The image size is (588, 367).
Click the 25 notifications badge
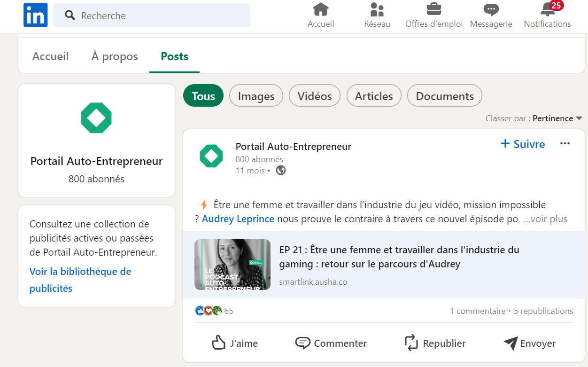(556, 6)
